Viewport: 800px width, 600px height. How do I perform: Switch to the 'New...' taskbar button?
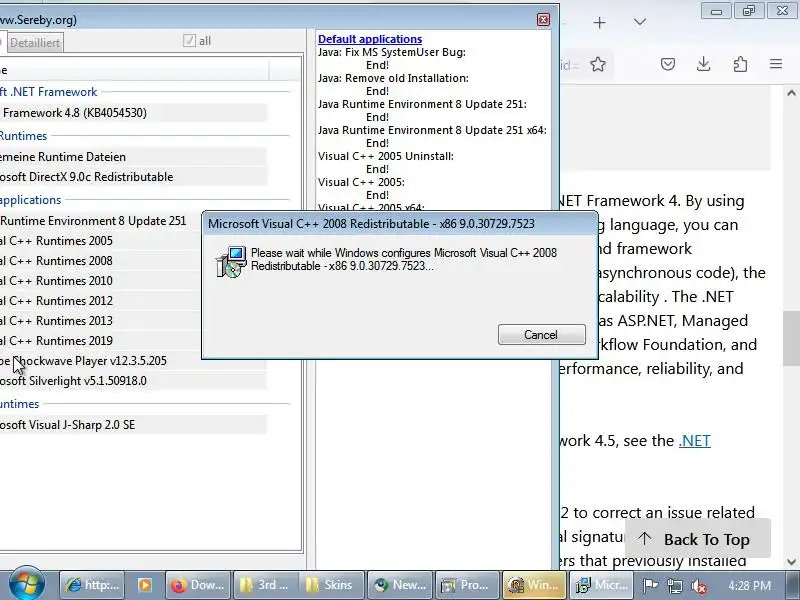(x=400, y=585)
